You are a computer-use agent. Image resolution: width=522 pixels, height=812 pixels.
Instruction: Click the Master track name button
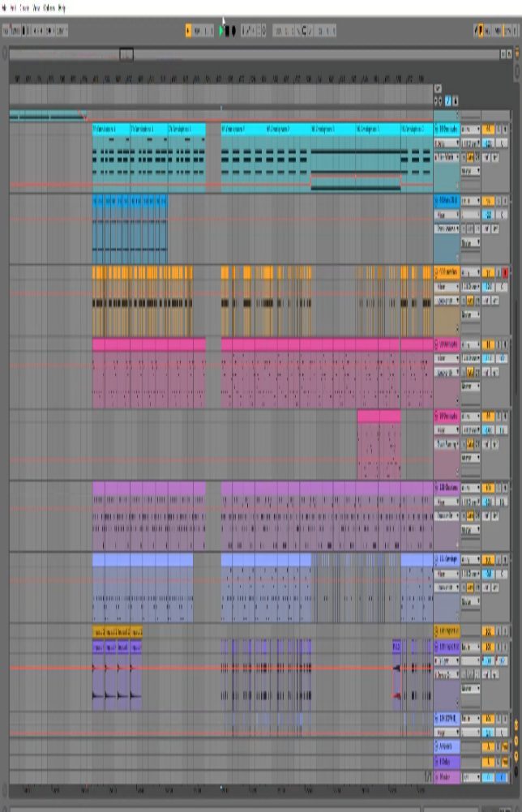tap(447, 776)
